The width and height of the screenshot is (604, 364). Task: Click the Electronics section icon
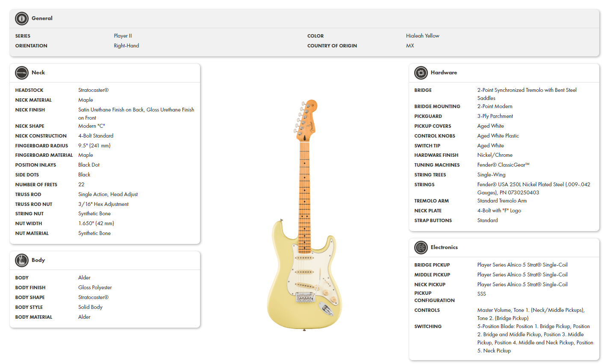[x=421, y=247]
